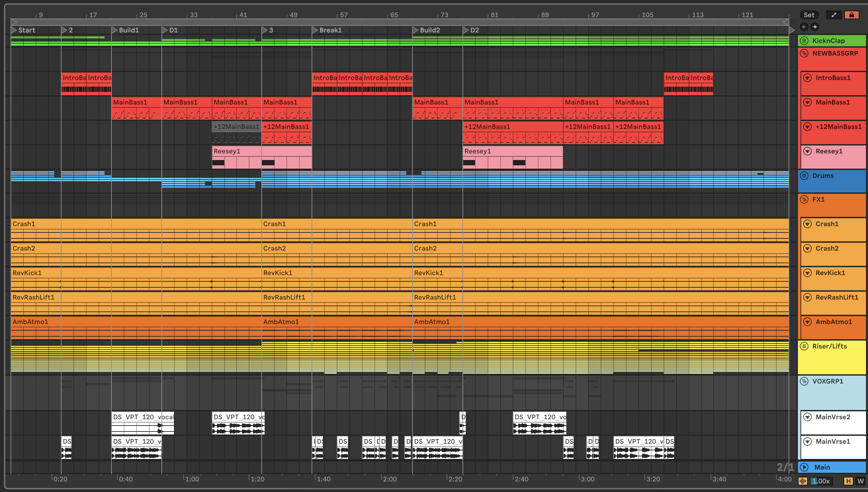Toggle optimize arrangement height H button
This screenshot has width=868, height=492.
pos(848,481)
